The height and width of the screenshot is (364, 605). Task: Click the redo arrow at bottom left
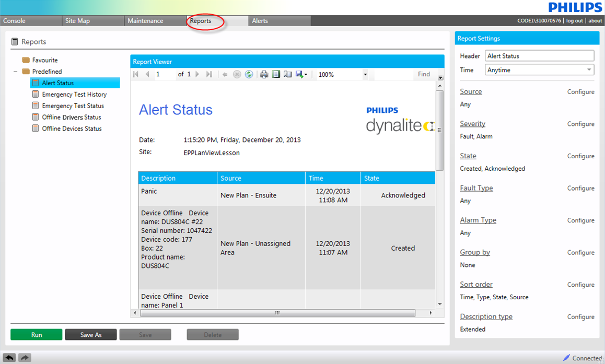(x=25, y=358)
